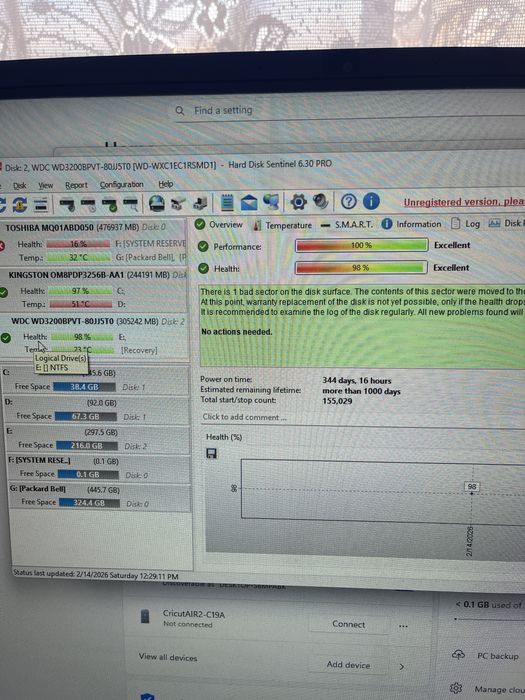Viewport: 525px width, 700px height.
Task: Click the green check icon next to Performance
Action: [203, 246]
